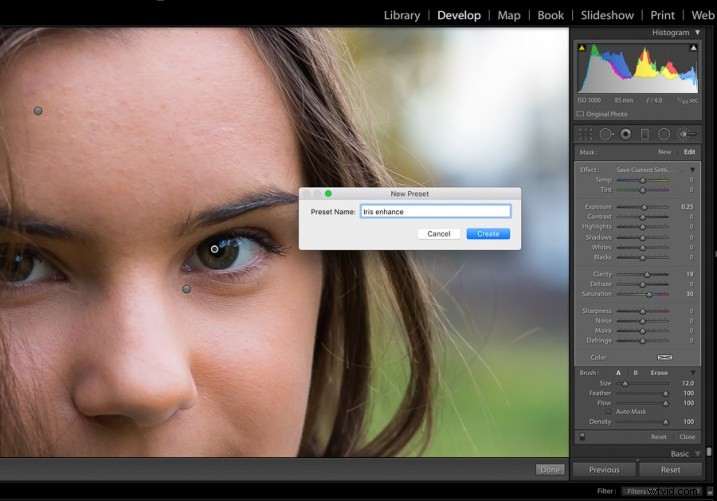
Task: Click the large Reset button beside Previous
Action: (670, 469)
